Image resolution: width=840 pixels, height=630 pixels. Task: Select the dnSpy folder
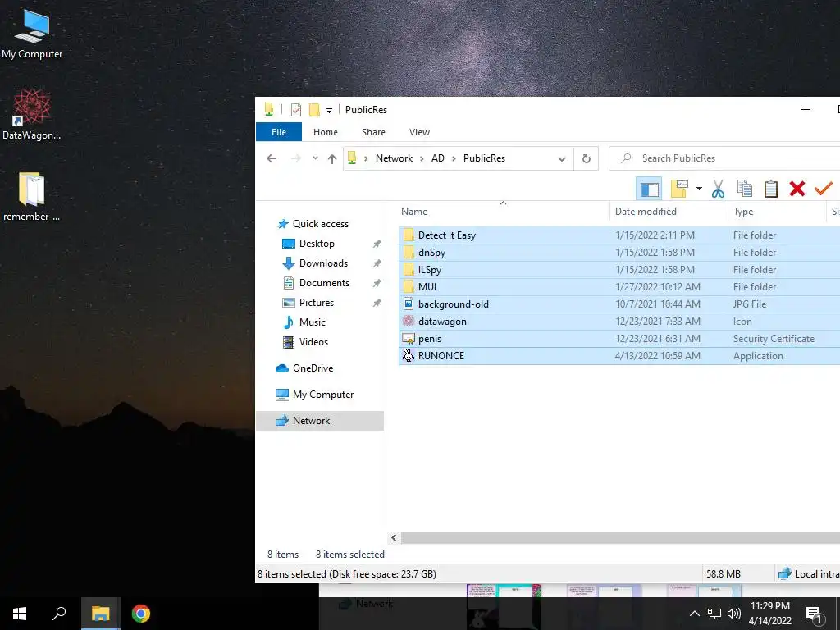619,253
